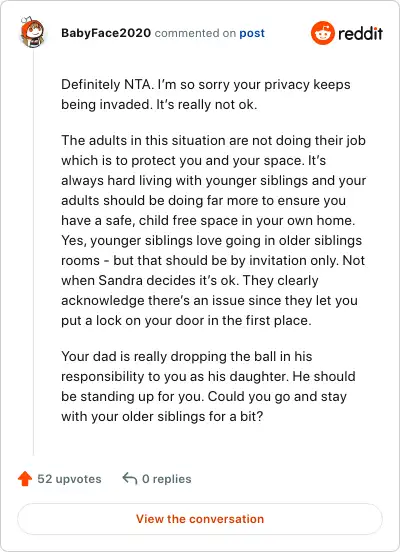Click the "Definitely NTA" opening paragraph
400x552 pixels.
pyautogui.click(x=206, y=94)
